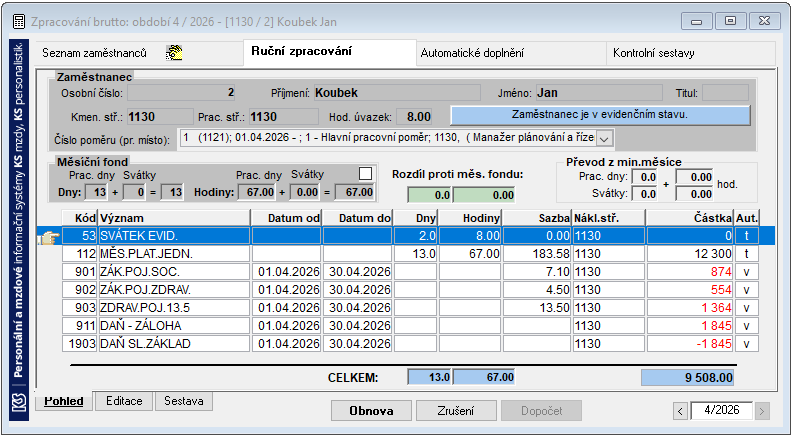The width and height of the screenshot is (793, 438).
Task: Click the Osobní číslo field
Action: pyautogui.click(x=182, y=93)
